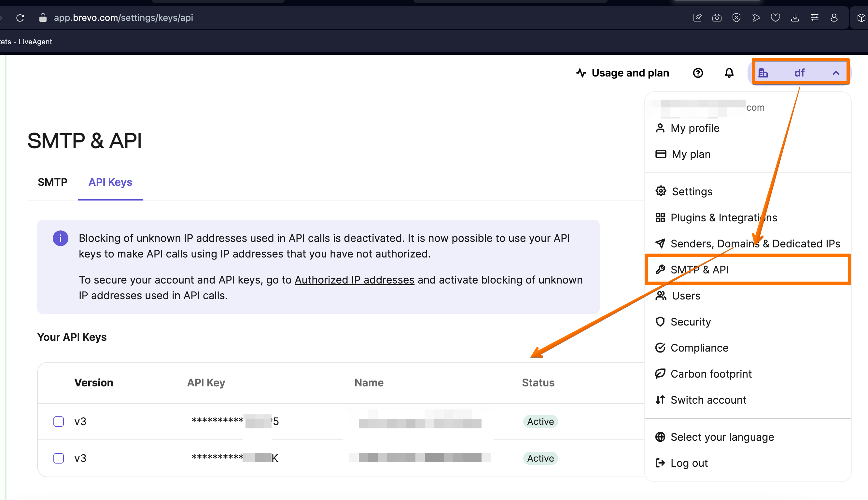Take a screenshot with the camera icon
Viewport: 868px width, 500px height.
[x=717, y=18]
